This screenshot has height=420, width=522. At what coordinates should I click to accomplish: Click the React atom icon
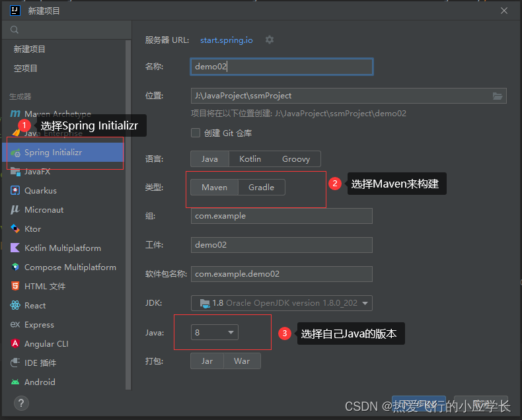[15, 305]
